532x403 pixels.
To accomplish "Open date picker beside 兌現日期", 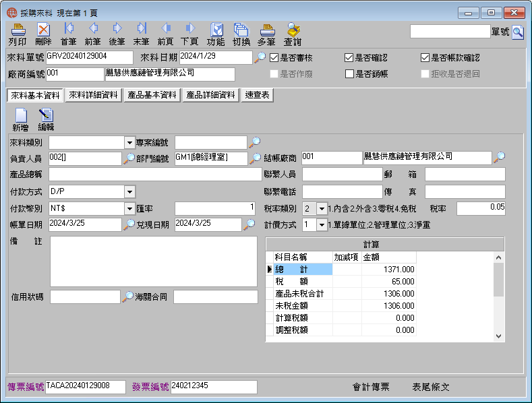I will pos(249,224).
